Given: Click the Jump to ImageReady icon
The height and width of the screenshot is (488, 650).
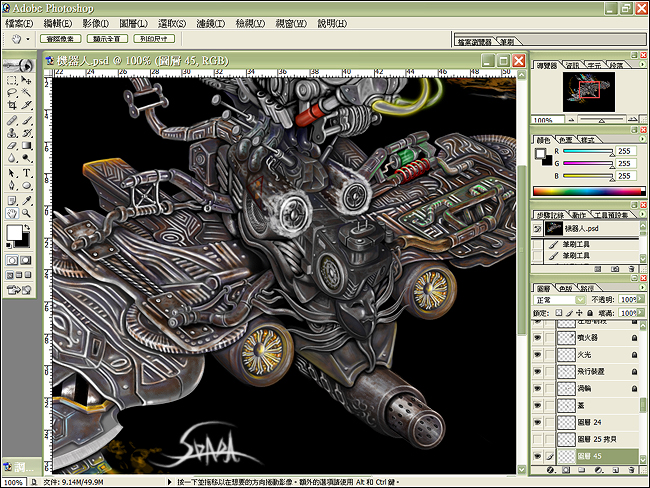Looking at the screenshot, I should [19, 290].
